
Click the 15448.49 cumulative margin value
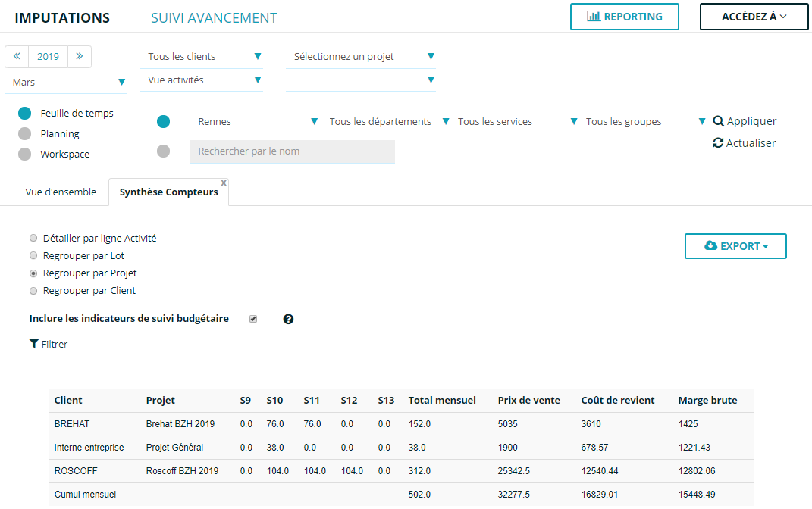697,495
